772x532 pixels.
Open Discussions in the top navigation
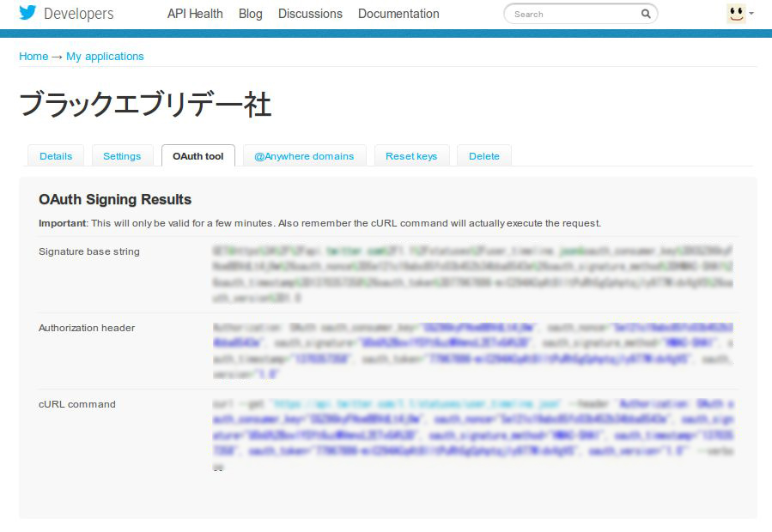[x=310, y=14]
